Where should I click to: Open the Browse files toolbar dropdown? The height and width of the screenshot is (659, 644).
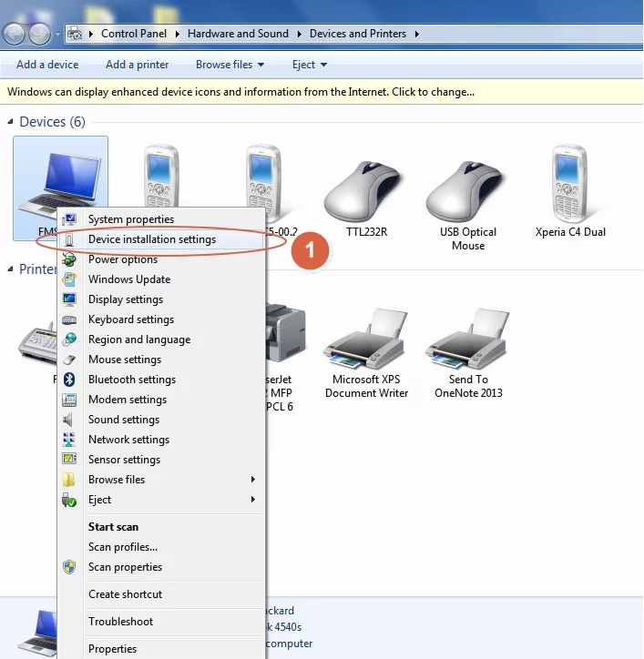pos(230,65)
